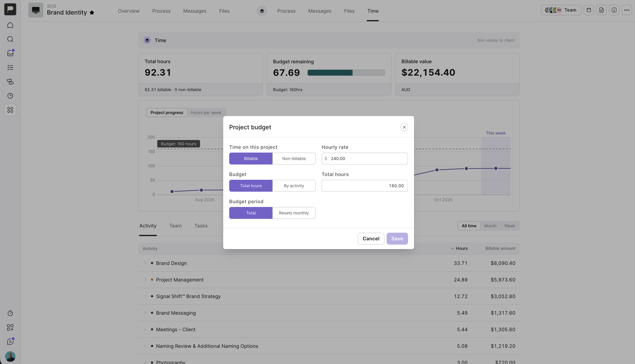The width and height of the screenshot is (635, 364).
Task: Expand the Brand Messaging activity row
Action: pyautogui.click(x=145, y=313)
